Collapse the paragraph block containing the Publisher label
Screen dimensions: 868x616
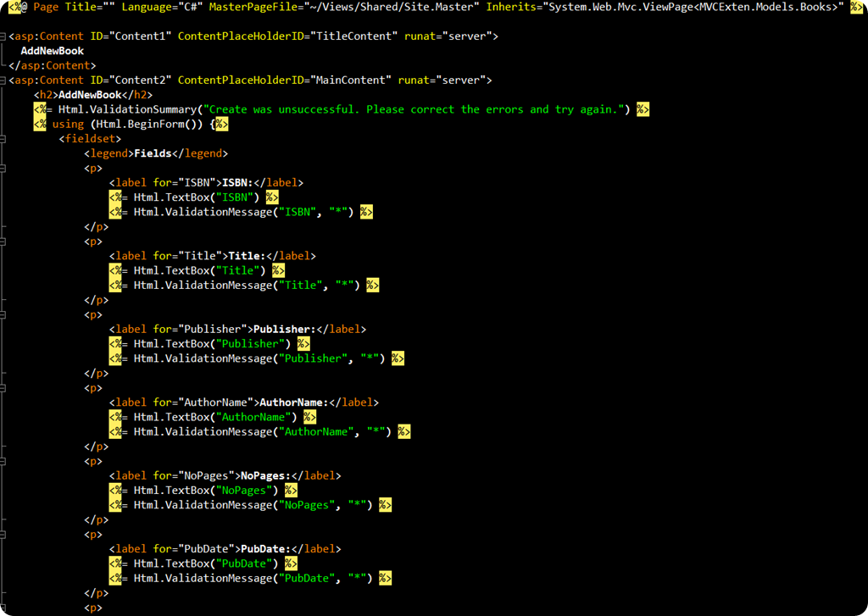pos(3,315)
